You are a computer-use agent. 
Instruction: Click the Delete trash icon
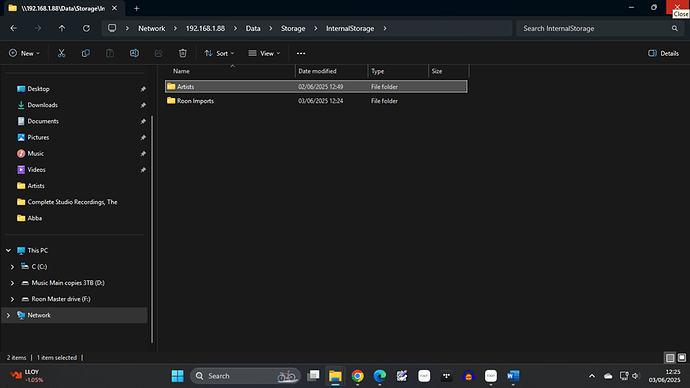183,53
